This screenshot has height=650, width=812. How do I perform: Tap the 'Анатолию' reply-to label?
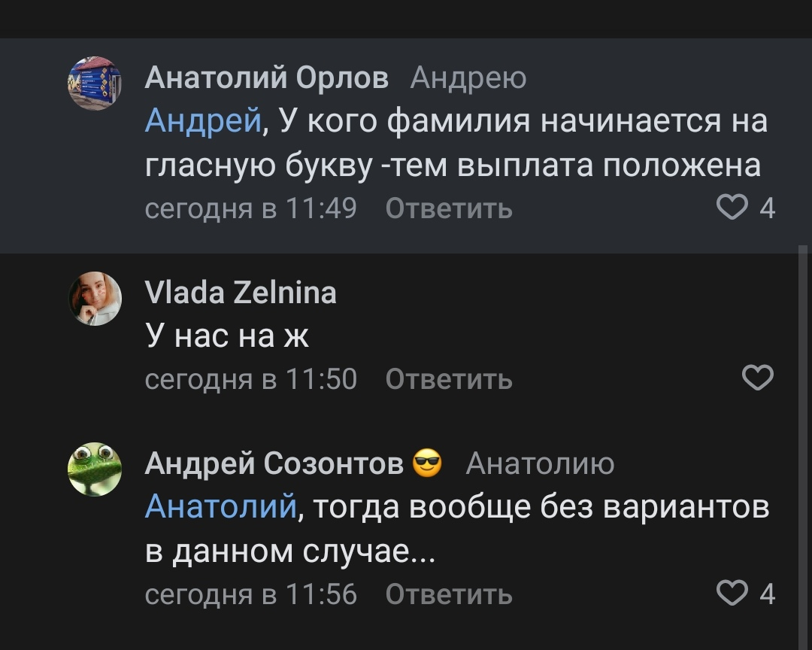[x=540, y=464]
